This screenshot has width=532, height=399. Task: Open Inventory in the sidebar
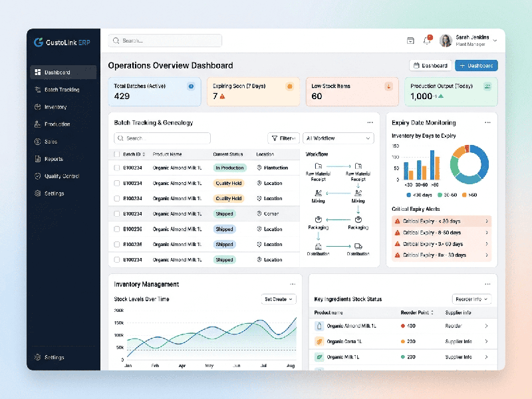(x=63, y=107)
